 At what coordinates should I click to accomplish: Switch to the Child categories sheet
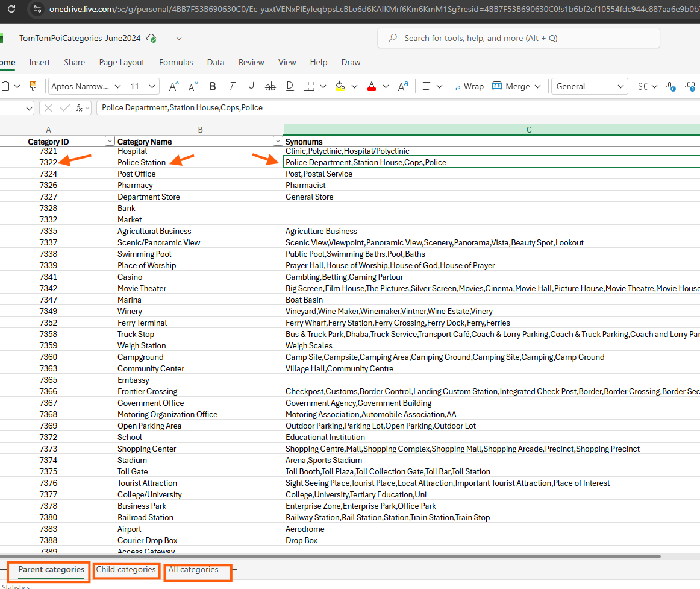coord(126,570)
